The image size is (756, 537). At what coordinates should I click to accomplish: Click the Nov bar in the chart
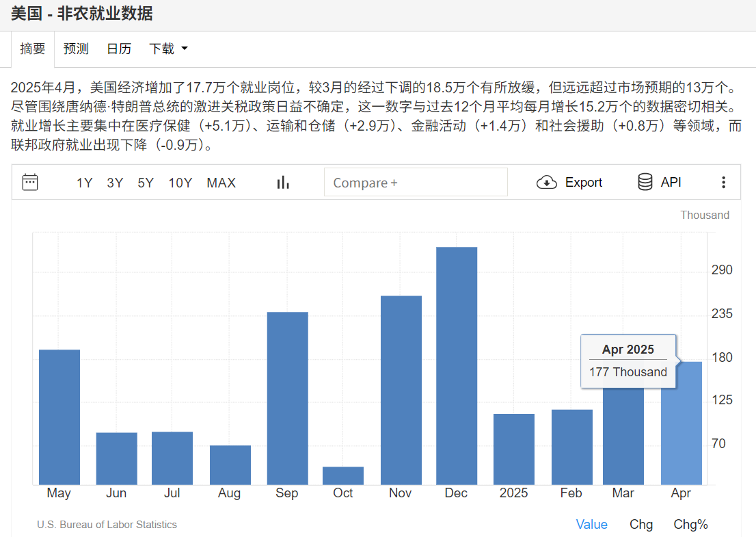coord(401,391)
